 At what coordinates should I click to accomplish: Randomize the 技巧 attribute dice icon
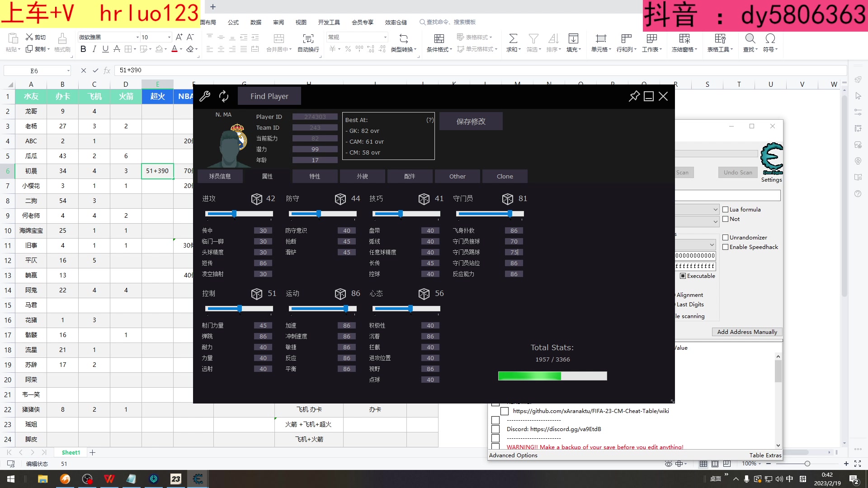[x=424, y=199]
